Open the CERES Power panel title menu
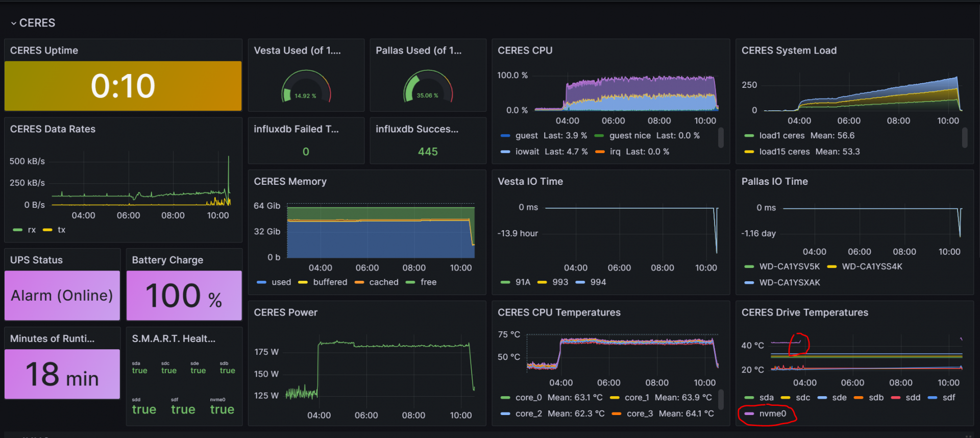Viewport: 980px width, 438px height. (285, 312)
